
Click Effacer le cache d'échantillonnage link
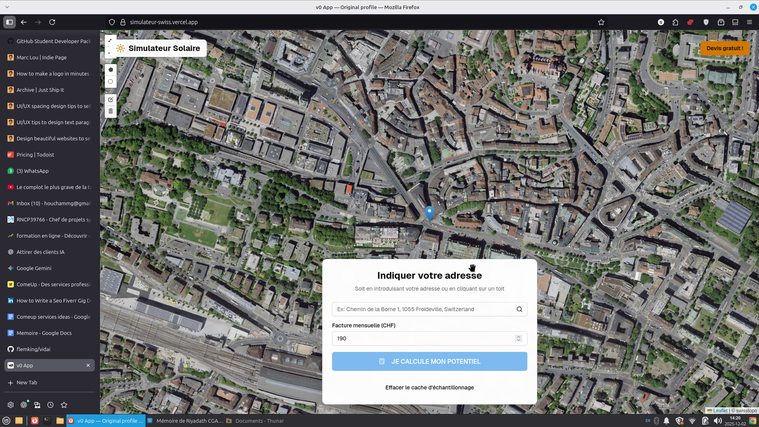[x=429, y=387]
